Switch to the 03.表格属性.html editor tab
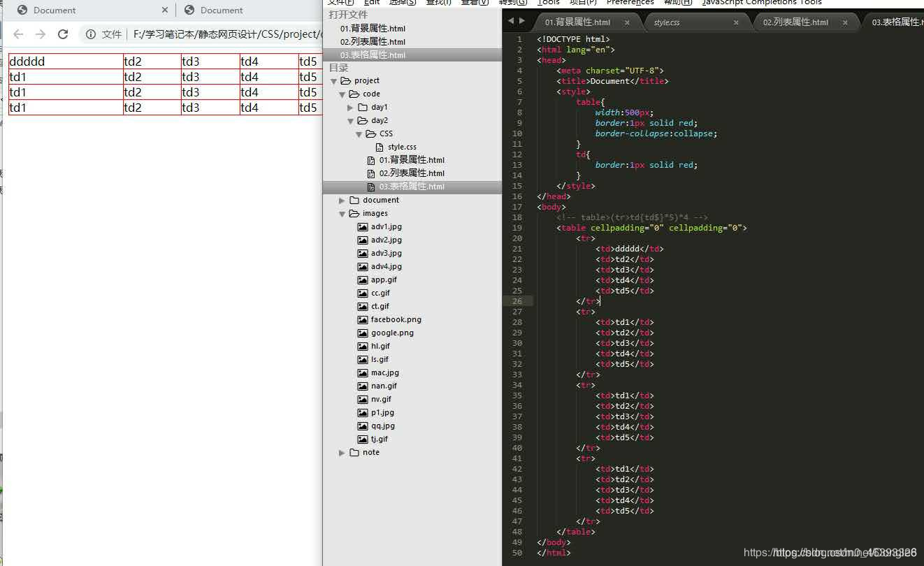This screenshot has width=924, height=566. point(897,22)
